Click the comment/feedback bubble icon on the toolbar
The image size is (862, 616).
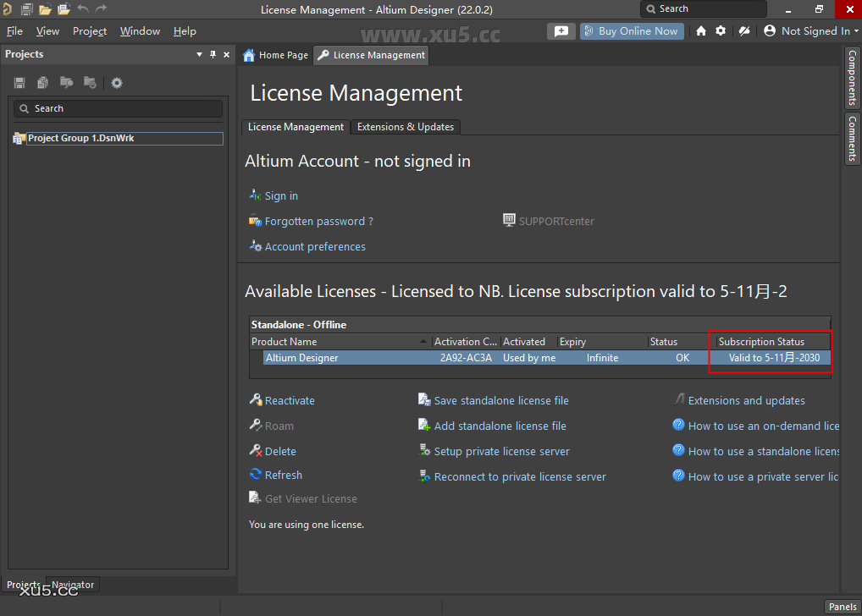click(x=560, y=30)
